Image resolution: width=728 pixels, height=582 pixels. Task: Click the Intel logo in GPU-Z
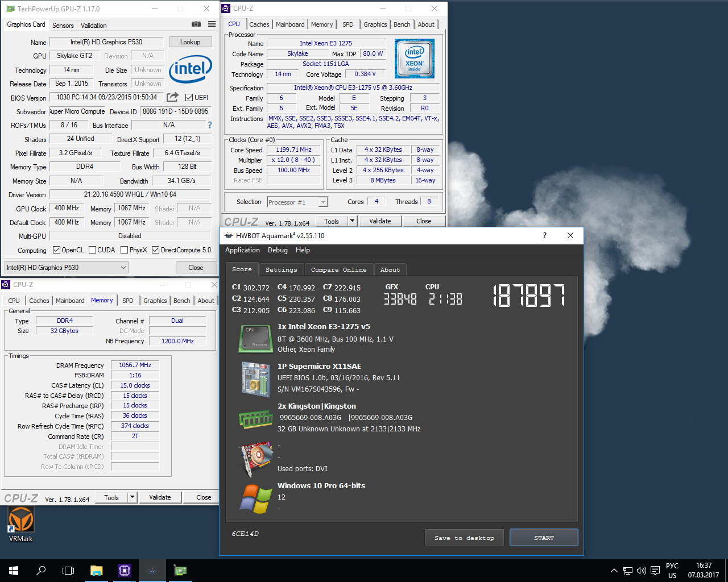[190, 69]
